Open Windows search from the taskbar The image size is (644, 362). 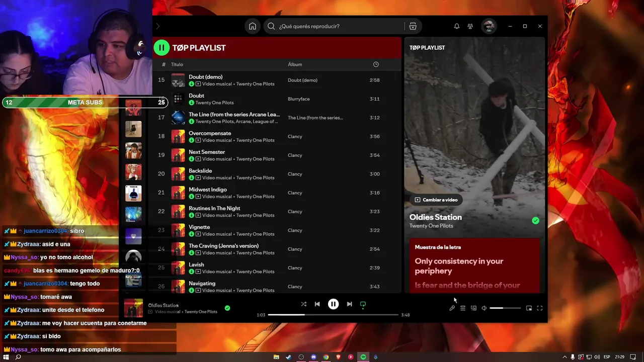18,357
